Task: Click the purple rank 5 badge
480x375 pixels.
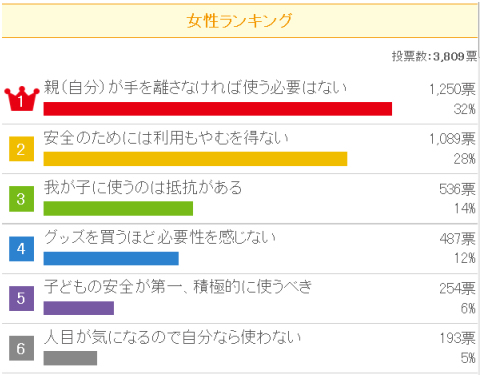Action: 21,298
